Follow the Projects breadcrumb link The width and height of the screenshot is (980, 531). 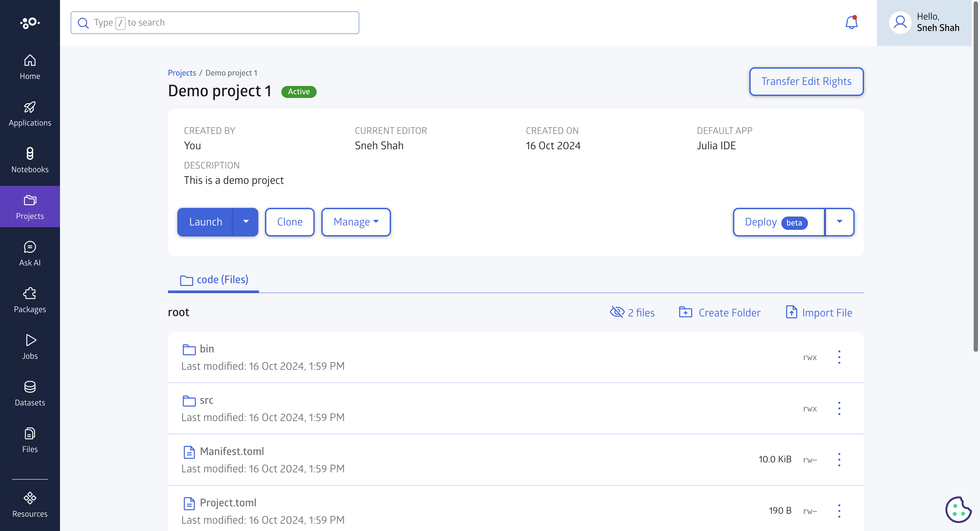tap(182, 73)
